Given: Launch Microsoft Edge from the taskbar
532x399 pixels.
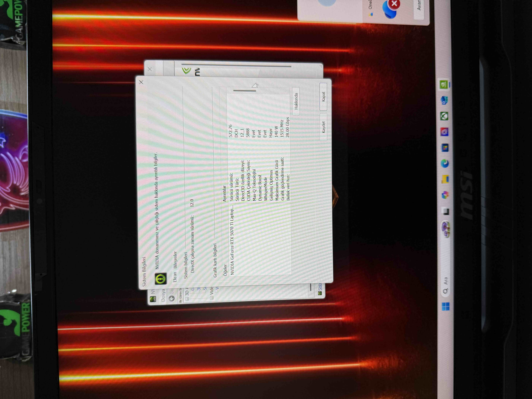Looking at the screenshot, I should pyautogui.click(x=445, y=164).
